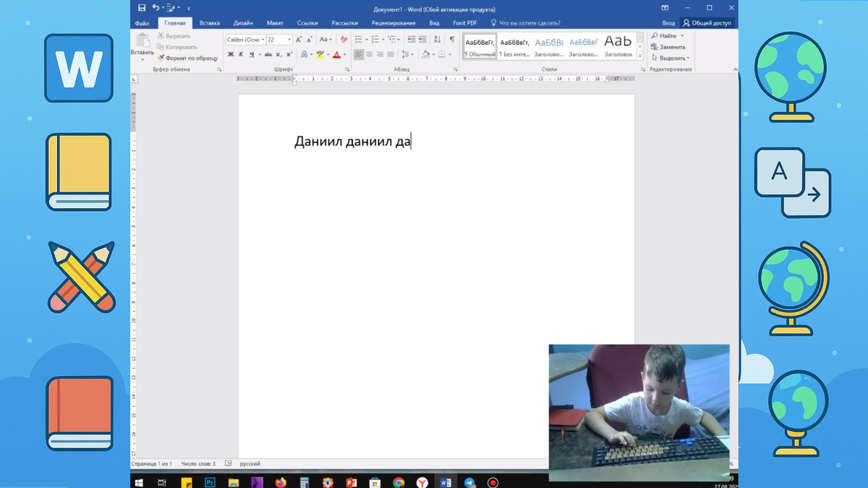Open Paragraph dialog launcher in Абзац group
This screenshot has height=488, width=868.
(455, 69)
